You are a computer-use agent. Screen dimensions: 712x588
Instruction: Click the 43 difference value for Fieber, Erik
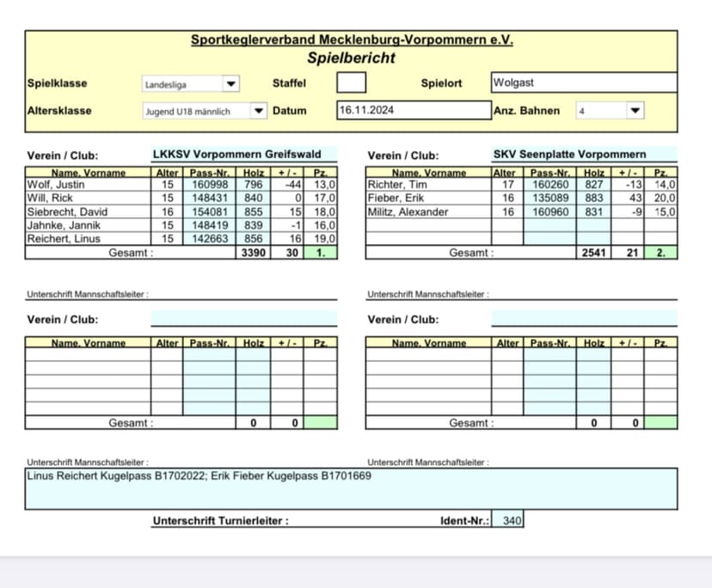pos(628,198)
